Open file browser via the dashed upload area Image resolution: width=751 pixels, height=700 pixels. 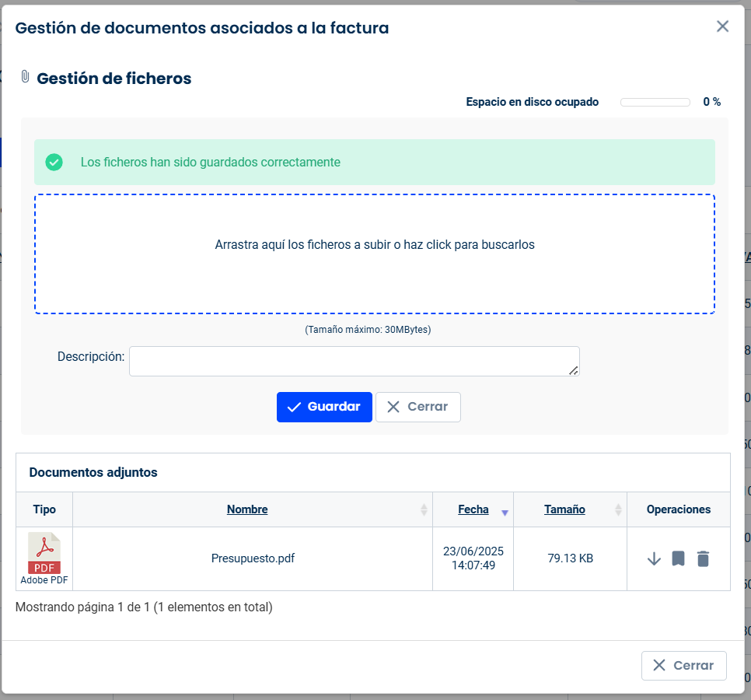tap(375, 254)
